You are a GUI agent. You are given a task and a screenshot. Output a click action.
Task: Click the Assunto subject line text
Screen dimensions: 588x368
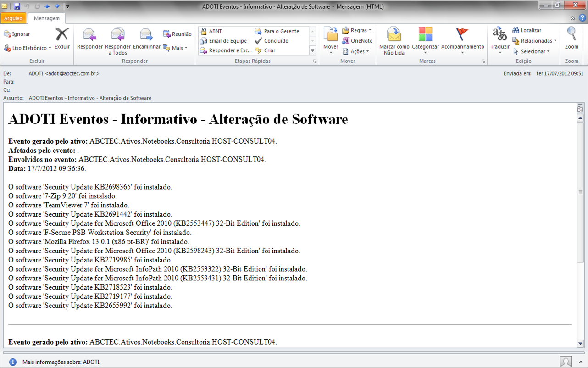90,98
